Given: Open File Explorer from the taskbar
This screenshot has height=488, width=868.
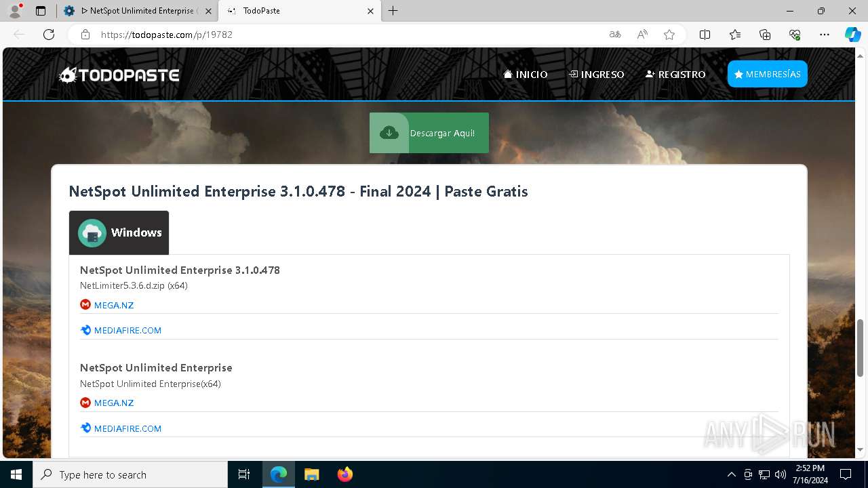Looking at the screenshot, I should tap(311, 474).
